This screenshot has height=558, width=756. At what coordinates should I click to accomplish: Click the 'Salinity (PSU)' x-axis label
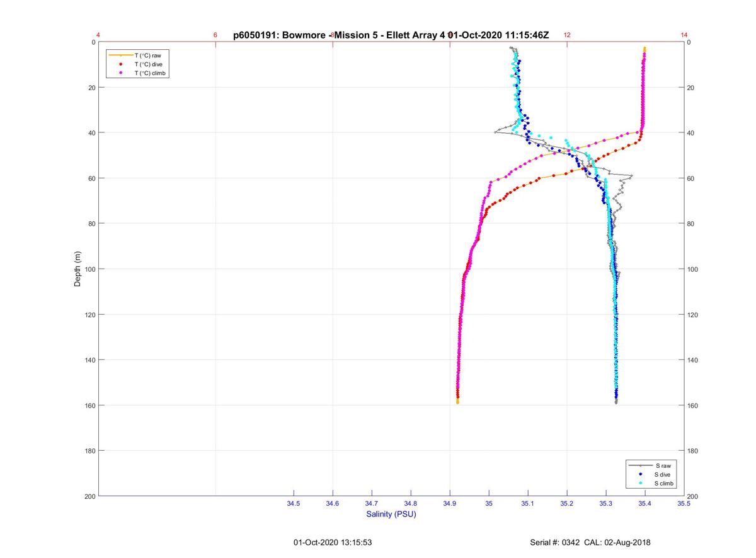pyautogui.click(x=391, y=514)
